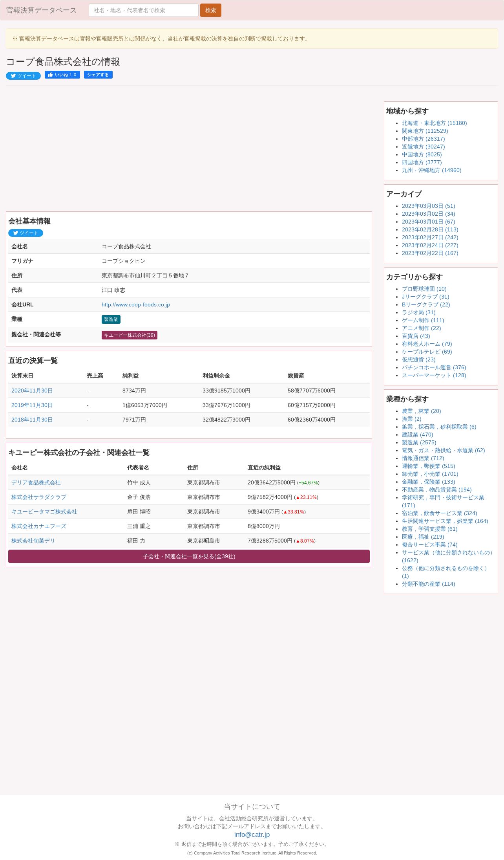Open the company URL coop-foods.co.jp
Screen dimensions: 504x860
pyautogui.click(x=136, y=304)
